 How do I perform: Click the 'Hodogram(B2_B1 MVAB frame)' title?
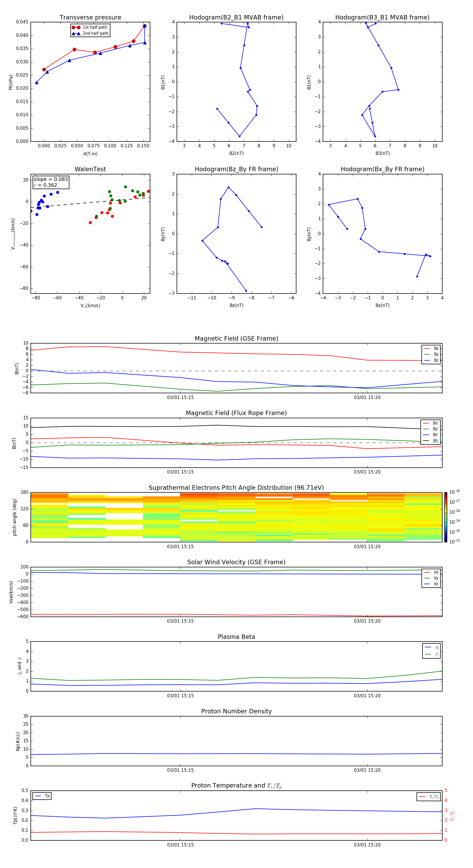236,18
